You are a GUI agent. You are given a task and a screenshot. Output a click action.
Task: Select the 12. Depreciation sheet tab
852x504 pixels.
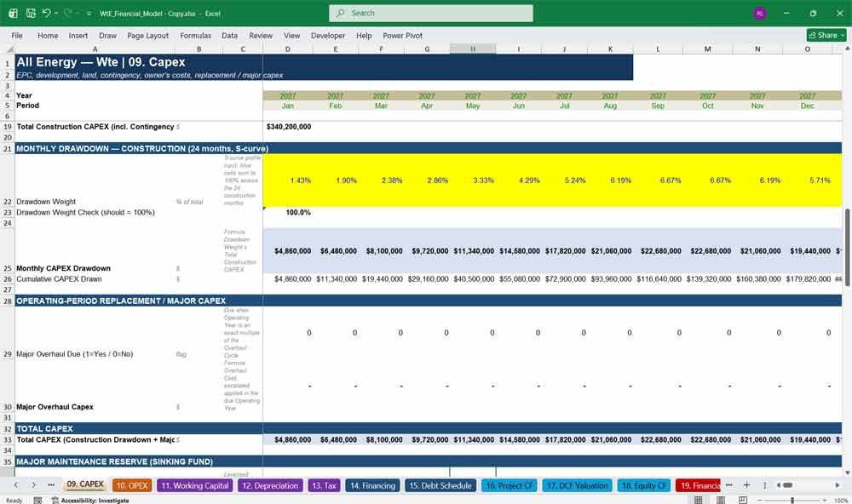270,485
